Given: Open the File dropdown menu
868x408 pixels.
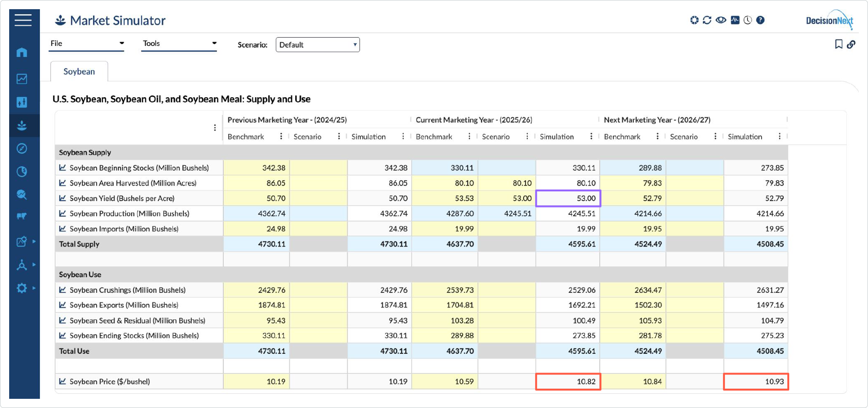Looking at the screenshot, I should pos(87,44).
